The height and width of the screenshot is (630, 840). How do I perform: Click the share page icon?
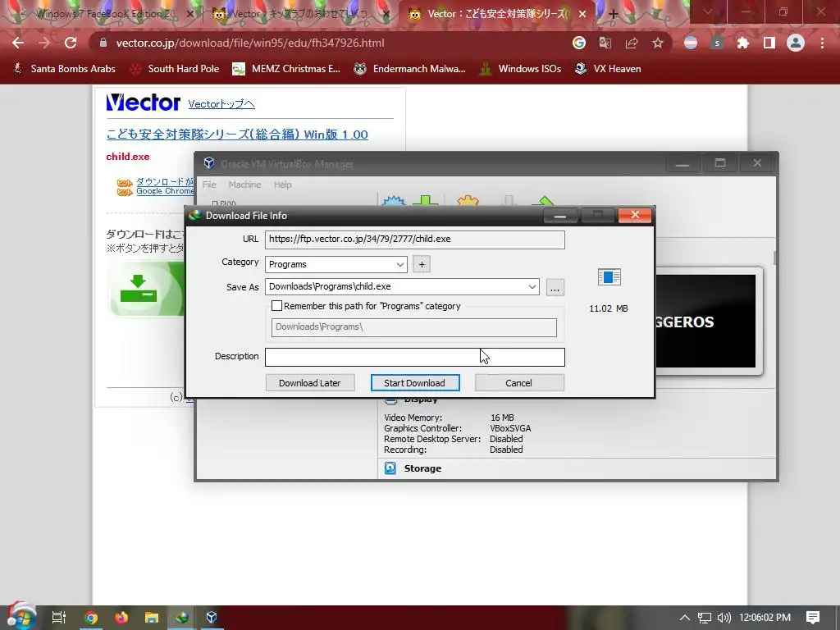tap(631, 43)
